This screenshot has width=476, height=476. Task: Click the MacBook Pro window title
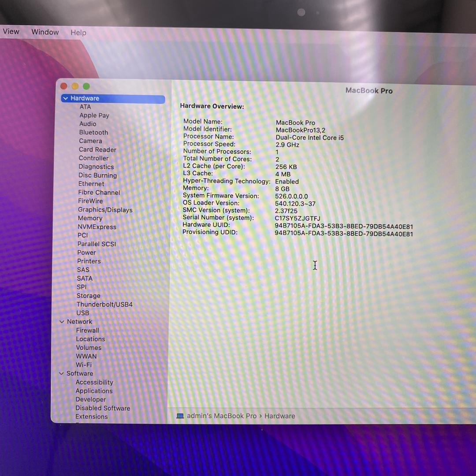click(x=369, y=91)
